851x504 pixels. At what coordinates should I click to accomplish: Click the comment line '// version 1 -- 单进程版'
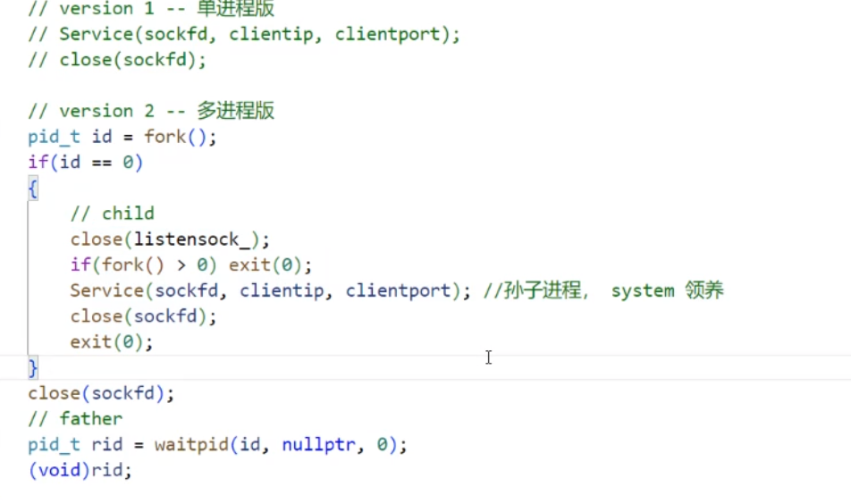pos(151,9)
